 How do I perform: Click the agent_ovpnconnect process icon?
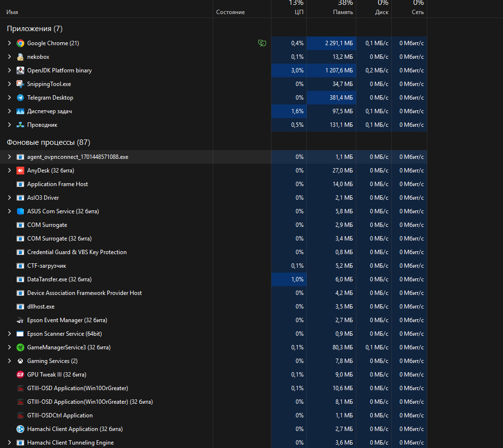pyautogui.click(x=20, y=157)
